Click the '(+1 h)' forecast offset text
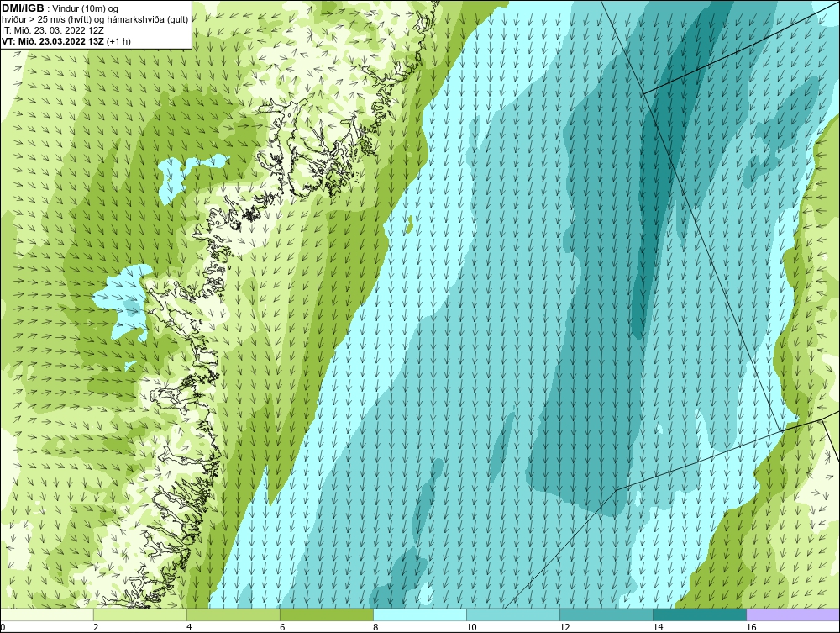The height and width of the screenshot is (633, 840). (x=119, y=41)
